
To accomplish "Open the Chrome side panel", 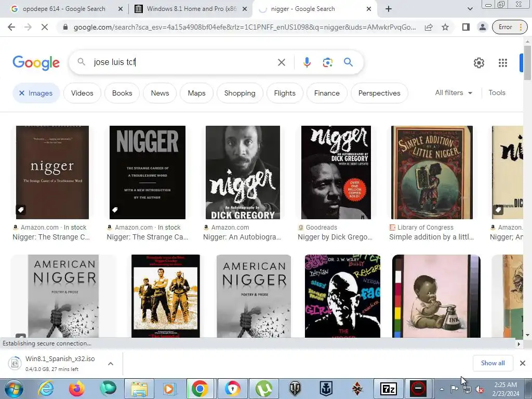I will 466,27.
